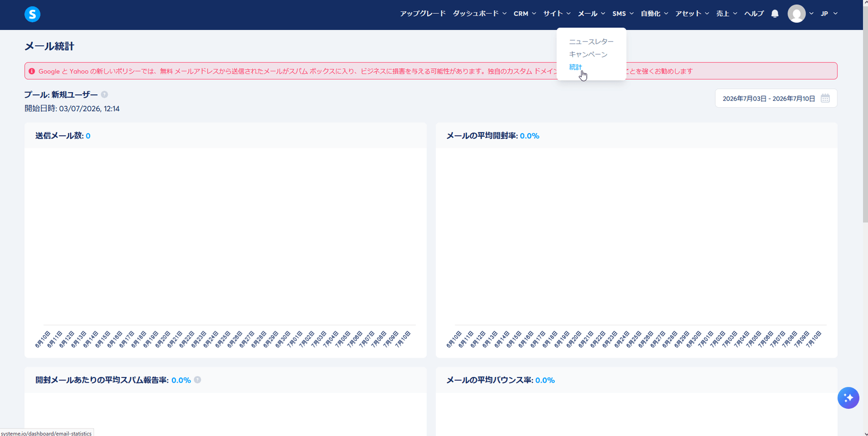This screenshot has width=868, height=436.
Task: Expand the 売上 dropdown menu
Action: point(727,13)
